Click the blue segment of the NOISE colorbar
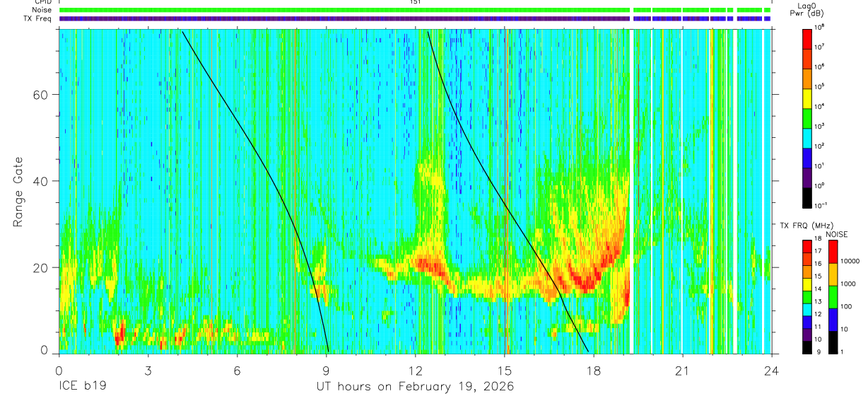The height and width of the screenshot is (401, 868). click(x=833, y=320)
